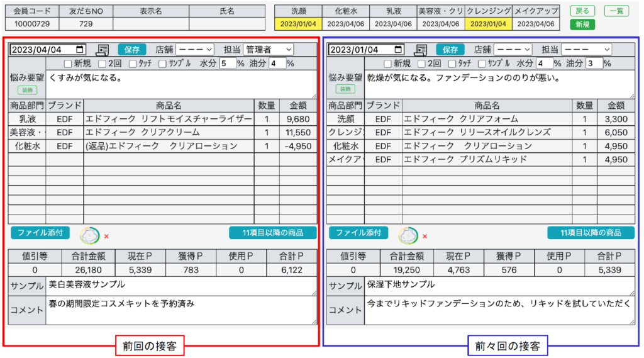Open the radar chart thumbnail in right panel
Image resolution: width=644 pixels, height=358 pixels.
point(408,235)
